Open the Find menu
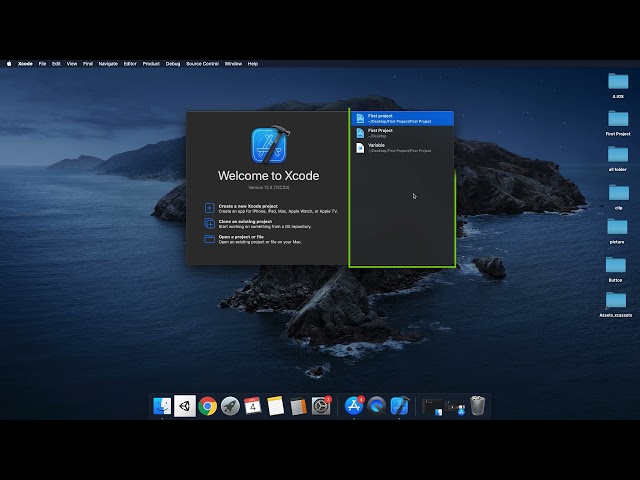Viewport: 640px width, 480px height. (x=88, y=64)
